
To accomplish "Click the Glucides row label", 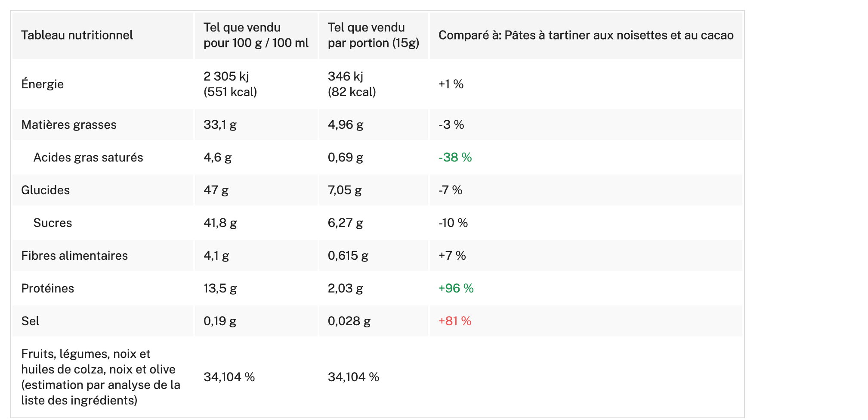I will point(45,190).
